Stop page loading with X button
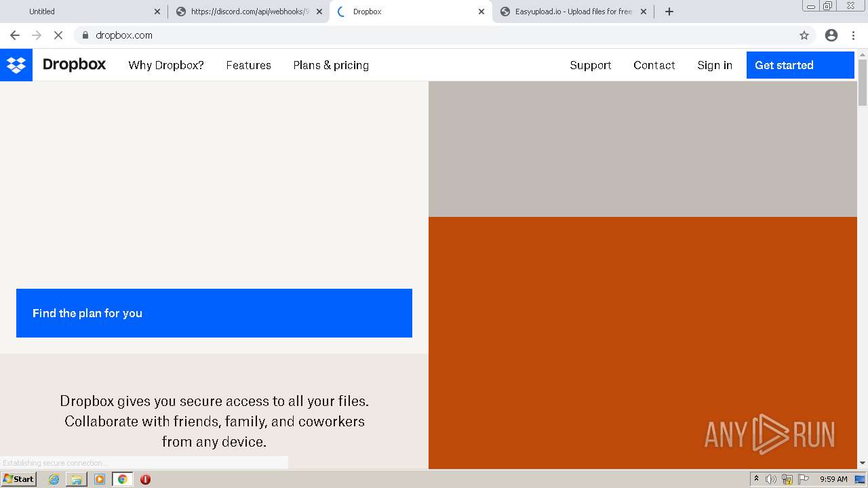868x488 pixels. point(58,35)
